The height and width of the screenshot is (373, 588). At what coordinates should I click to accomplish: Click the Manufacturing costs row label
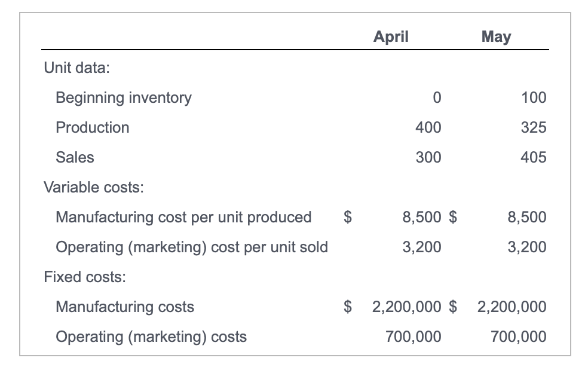coord(125,307)
